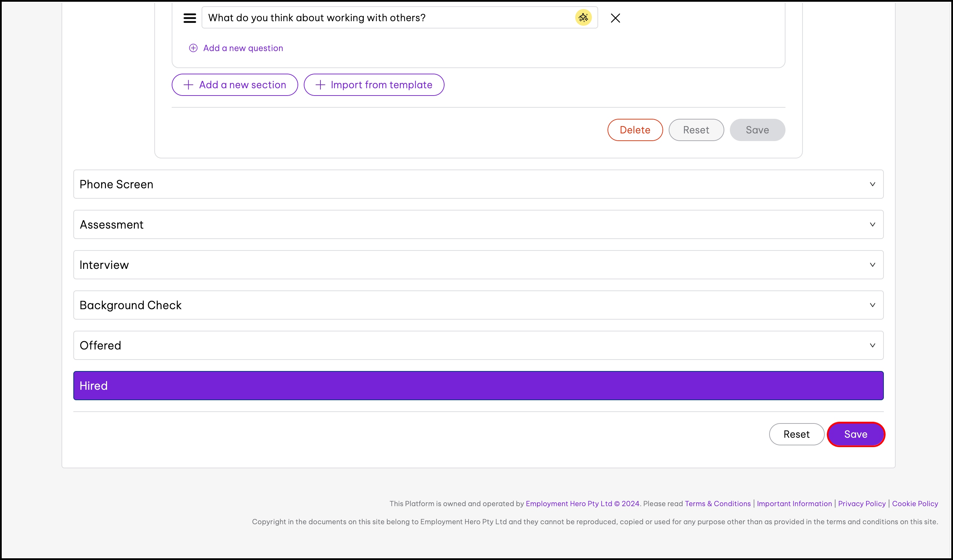Viewport: 953px width, 560px height.
Task: Click the greyed-out Save button in the section card
Action: pyautogui.click(x=757, y=130)
